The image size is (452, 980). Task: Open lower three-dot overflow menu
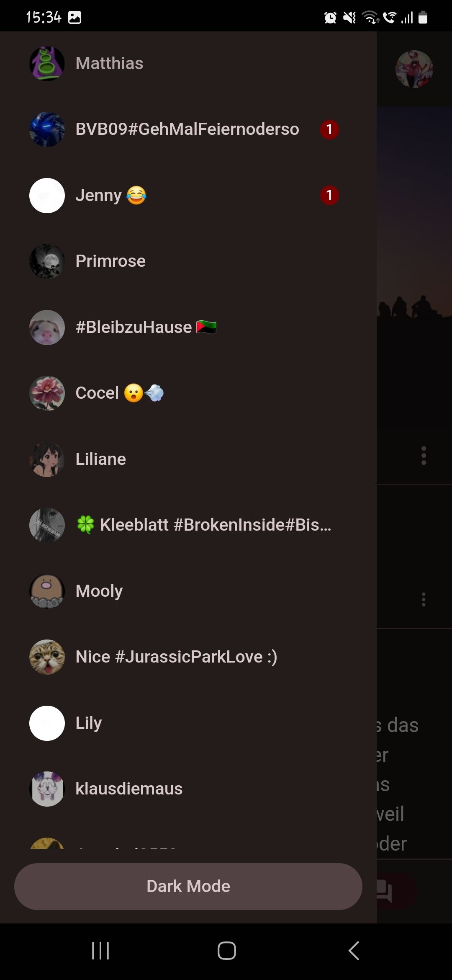[x=424, y=599]
